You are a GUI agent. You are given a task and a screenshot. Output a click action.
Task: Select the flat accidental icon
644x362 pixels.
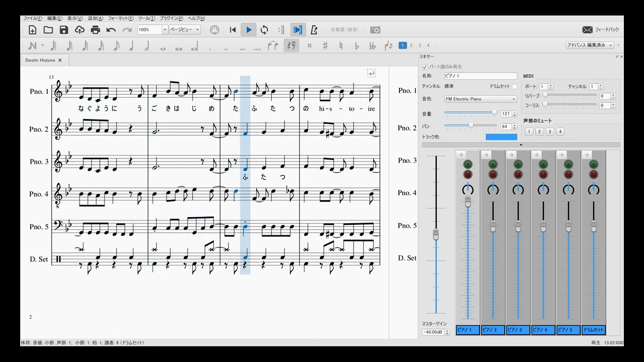[357, 46]
